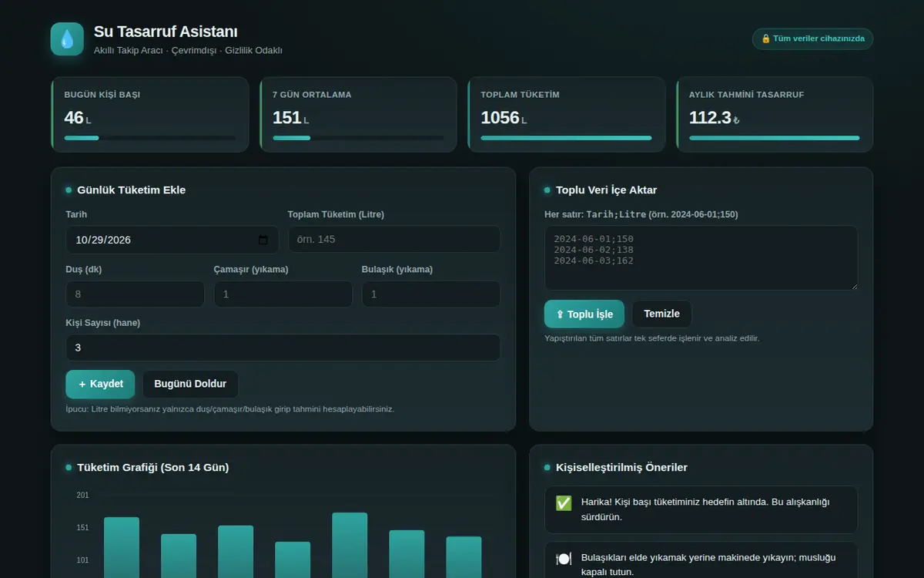Focus the Kişi Sayısı (hane) field
Viewport: 924px width, 578px height.
(283, 348)
